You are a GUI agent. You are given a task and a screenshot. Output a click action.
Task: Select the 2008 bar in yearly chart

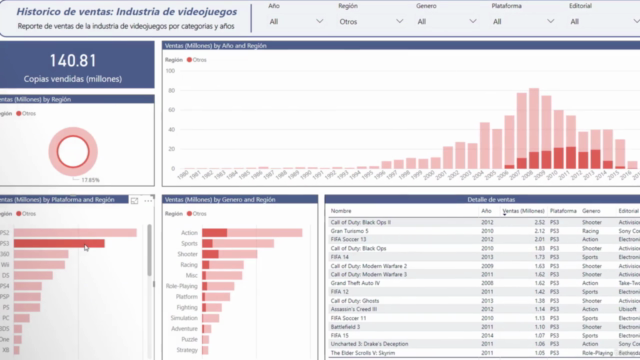pos(534,128)
